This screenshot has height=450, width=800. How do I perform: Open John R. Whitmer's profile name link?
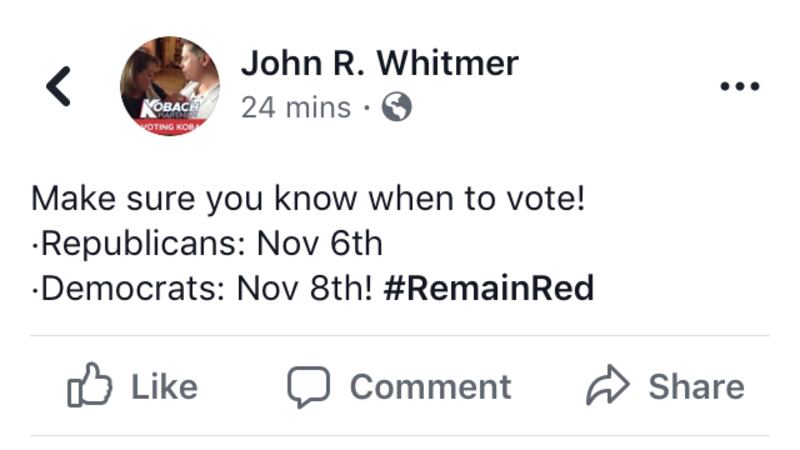(x=379, y=63)
